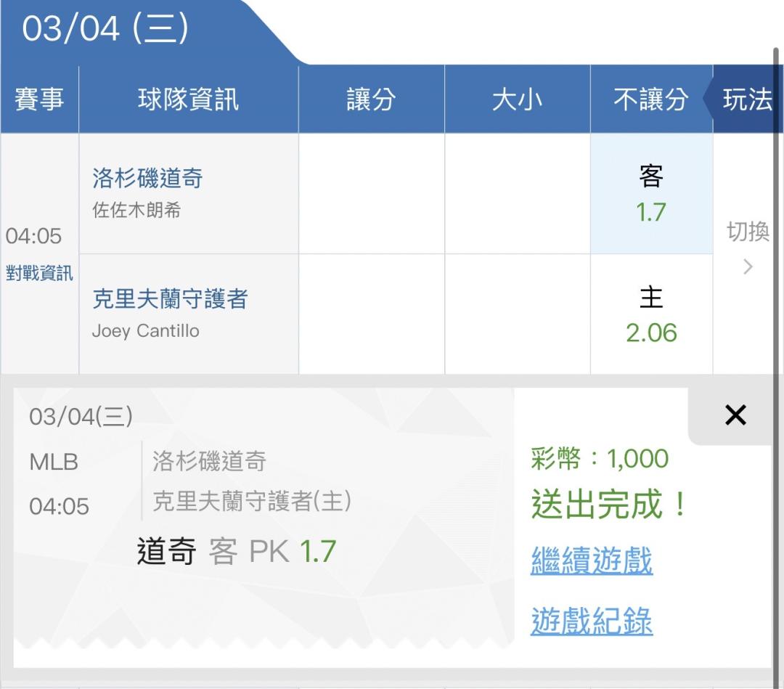
Task: Click the Dodgers 讓分 spread cell
Action: tap(371, 194)
